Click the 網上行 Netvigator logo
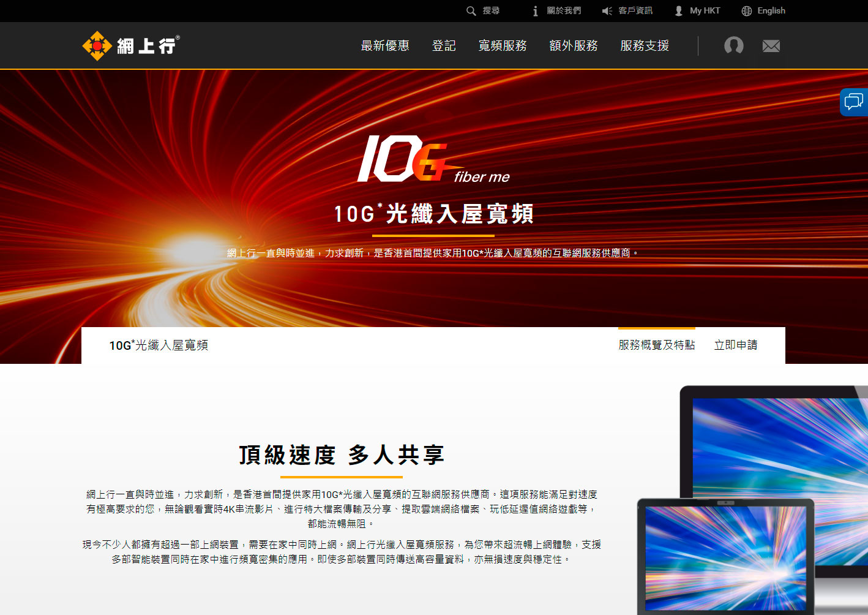 131,45
